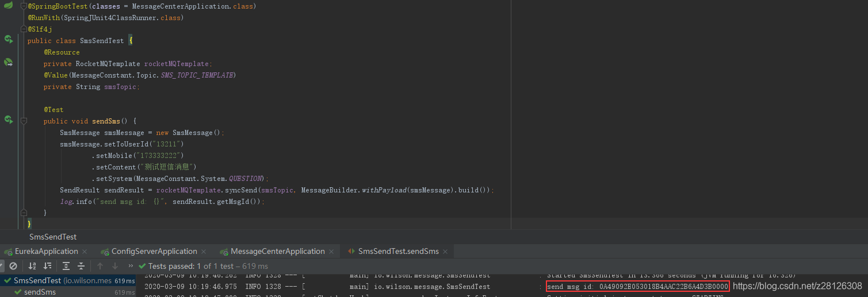
Task: Click the bean gutter icon beside rocketMQTemplate field
Action: pyautogui.click(x=9, y=62)
